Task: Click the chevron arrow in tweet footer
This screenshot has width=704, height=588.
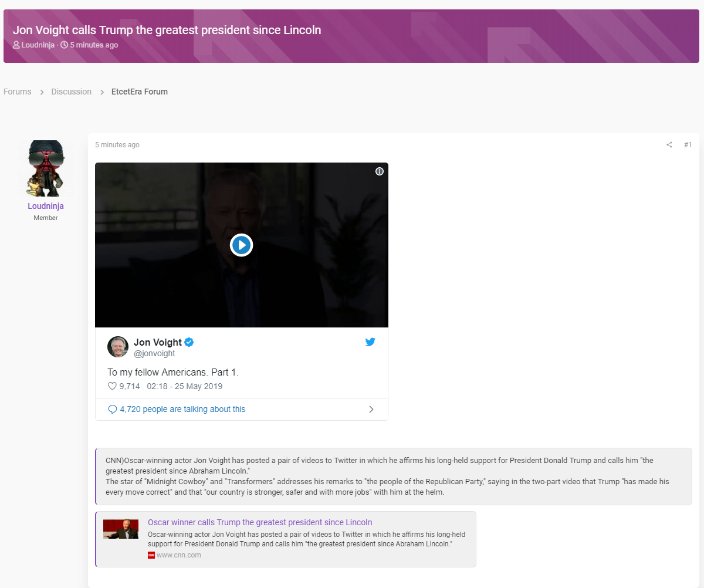Action: (x=371, y=409)
